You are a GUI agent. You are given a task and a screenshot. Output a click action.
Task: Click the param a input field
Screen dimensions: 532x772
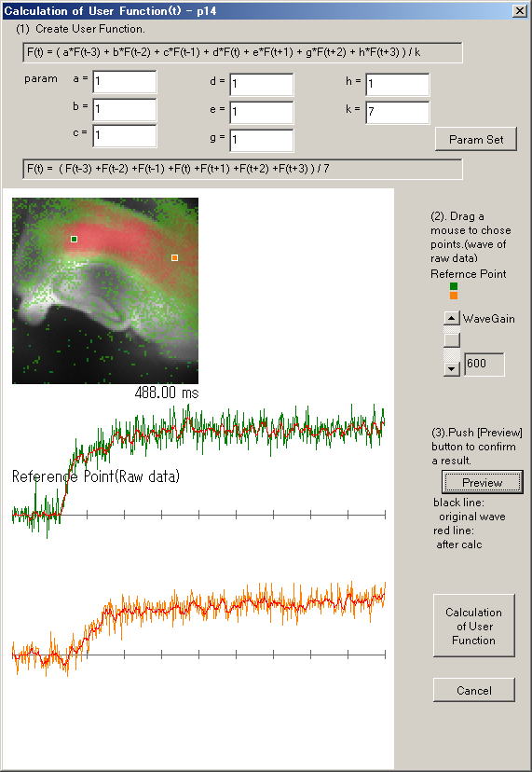tap(125, 82)
